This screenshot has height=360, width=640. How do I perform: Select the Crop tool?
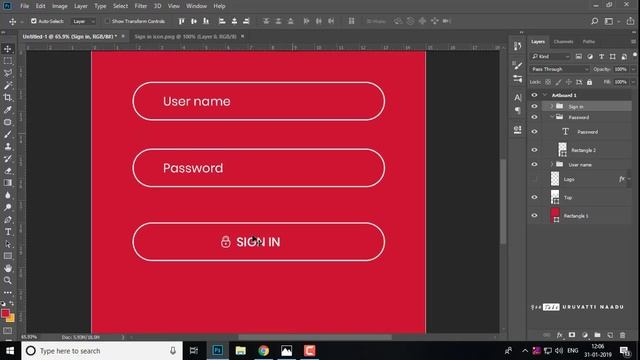click(8, 98)
